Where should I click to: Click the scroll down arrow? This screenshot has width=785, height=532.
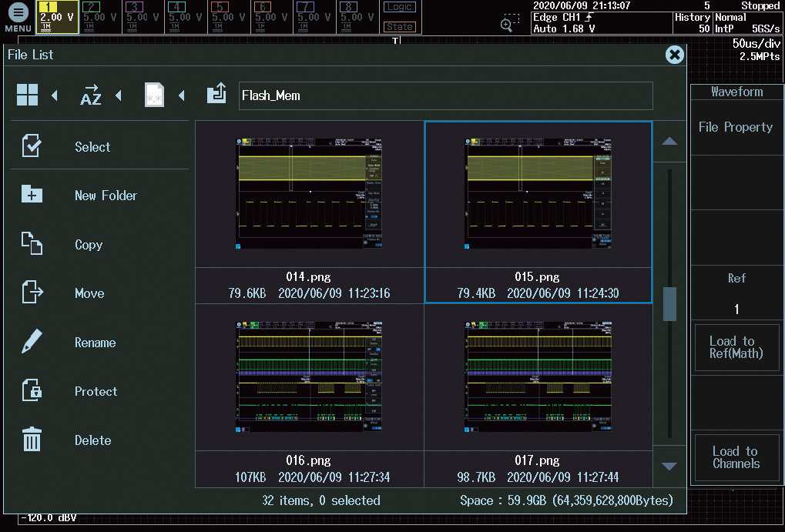point(669,466)
